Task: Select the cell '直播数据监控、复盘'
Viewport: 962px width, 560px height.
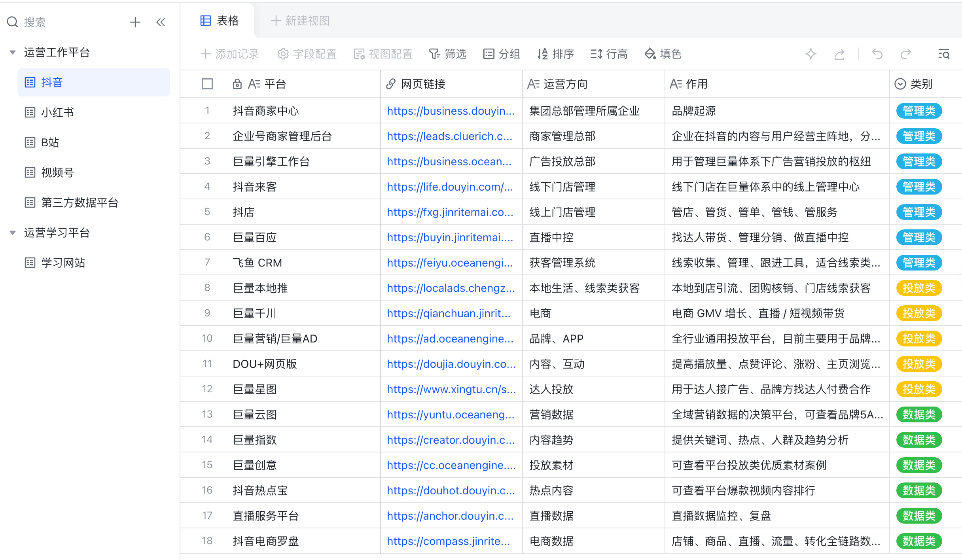Action: pos(777,516)
